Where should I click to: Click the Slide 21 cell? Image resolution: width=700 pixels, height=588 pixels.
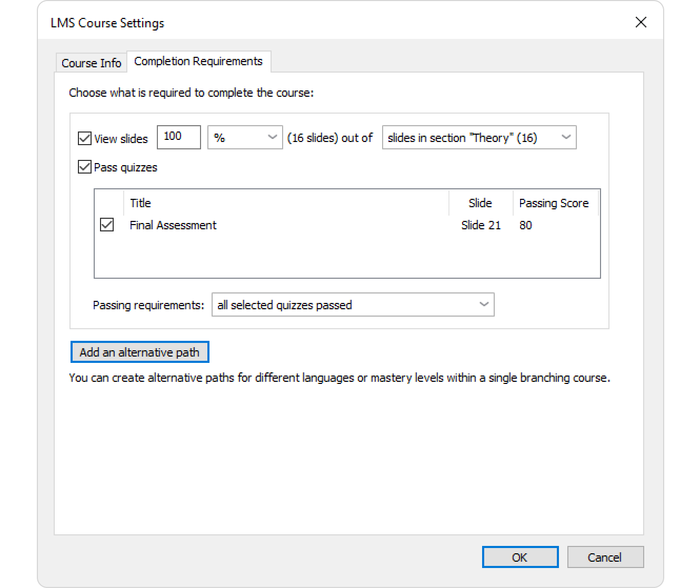coord(481,225)
